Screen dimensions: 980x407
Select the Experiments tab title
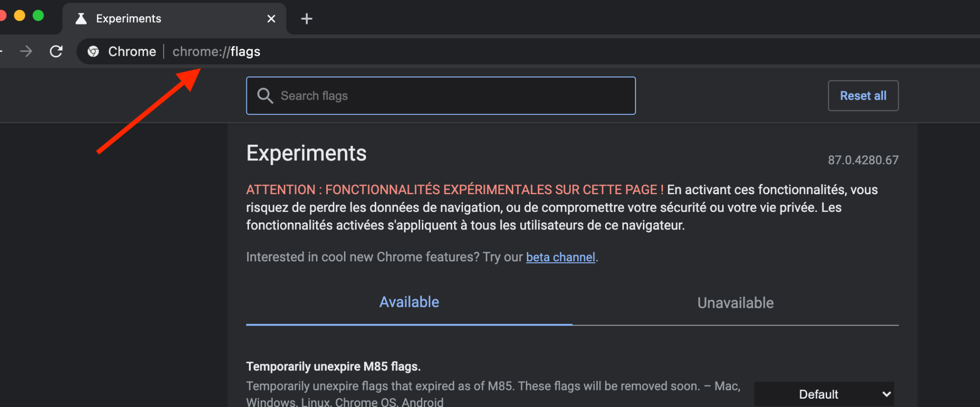(128, 19)
